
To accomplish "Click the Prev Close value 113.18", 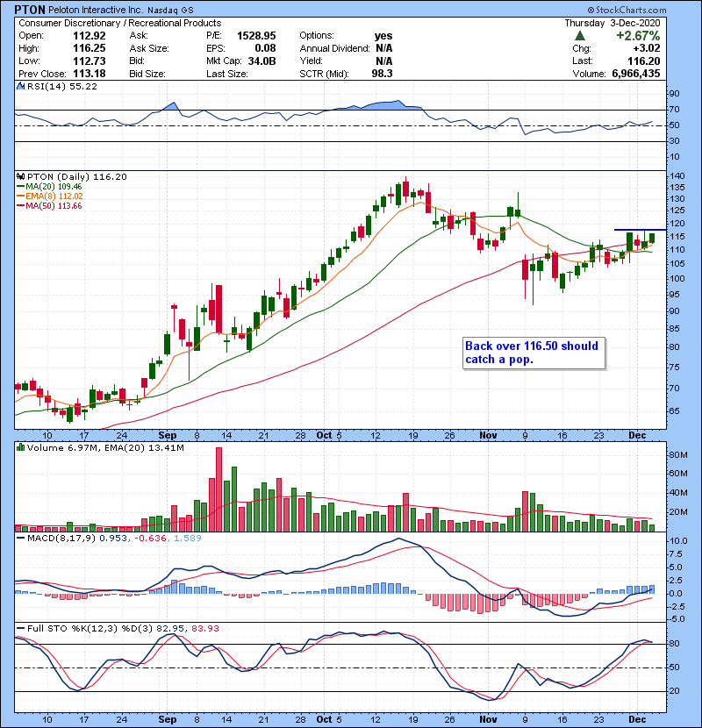I will click(90, 74).
